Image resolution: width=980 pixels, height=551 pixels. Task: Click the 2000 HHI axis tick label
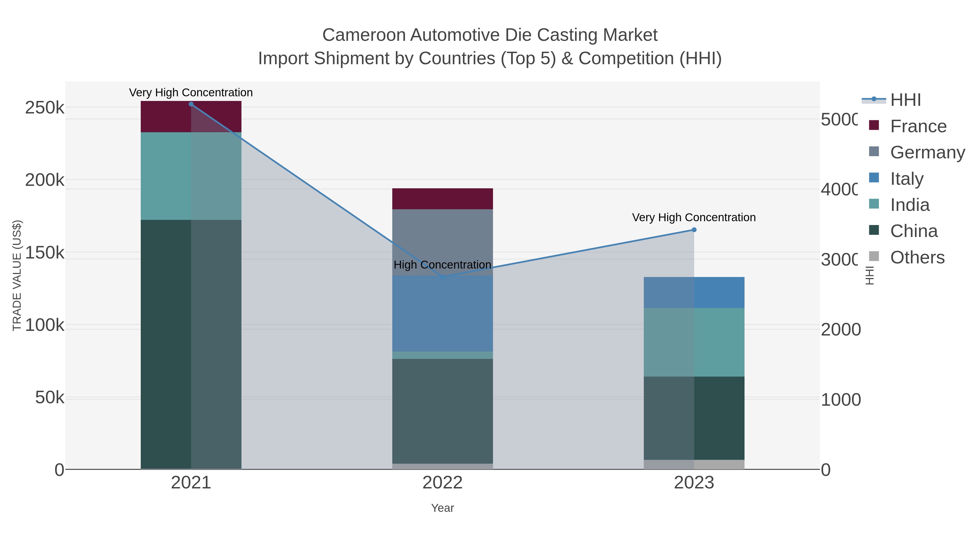[x=841, y=330]
